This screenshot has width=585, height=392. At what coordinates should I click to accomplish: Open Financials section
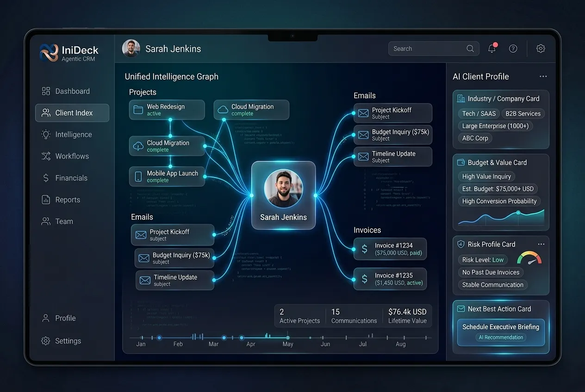click(72, 178)
